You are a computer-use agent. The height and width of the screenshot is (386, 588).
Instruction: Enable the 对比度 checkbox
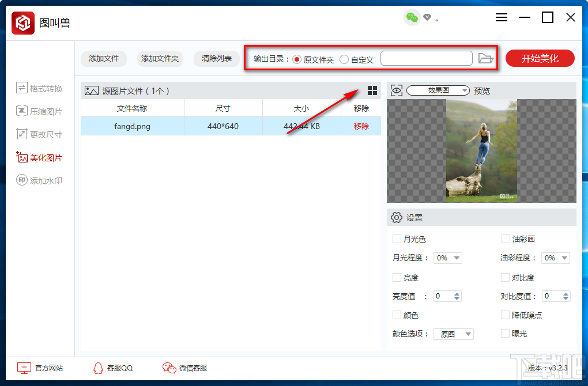coord(505,277)
